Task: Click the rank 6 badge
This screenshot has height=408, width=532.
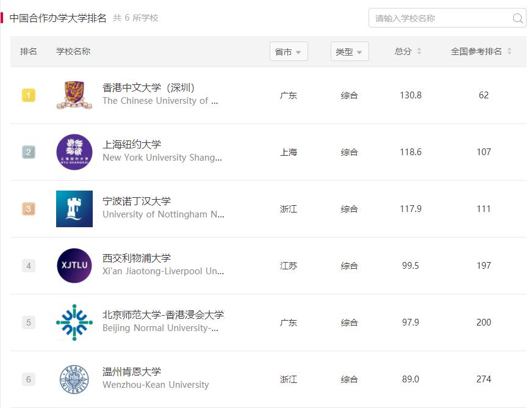Action: click(x=29, y=379)
